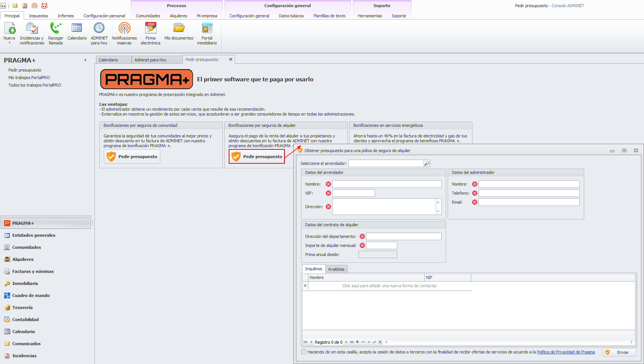Click the administrador Email input field

click(529, 202)
